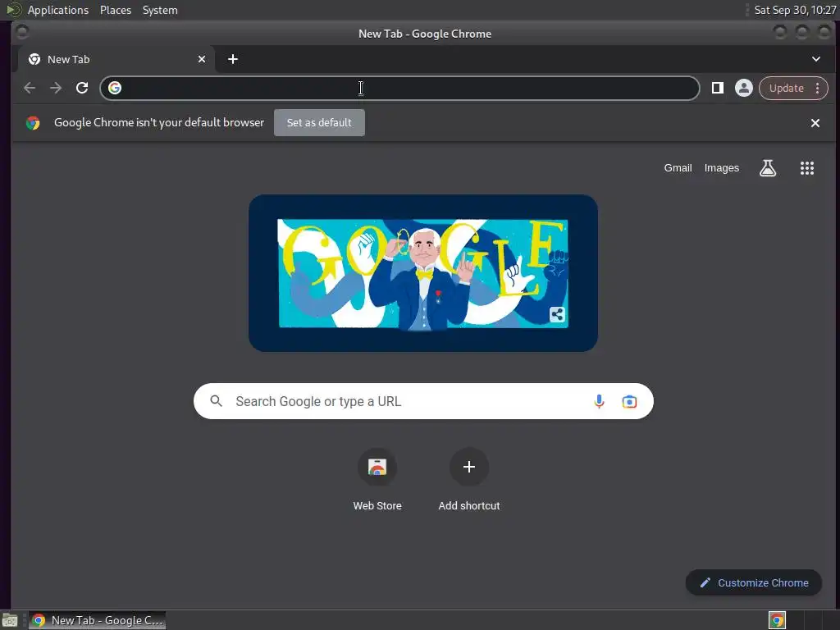Image resolution: width=840 pixels, height=630 pixels.
Task: Go back using the back arrow
Action: [x=30, y=88]
